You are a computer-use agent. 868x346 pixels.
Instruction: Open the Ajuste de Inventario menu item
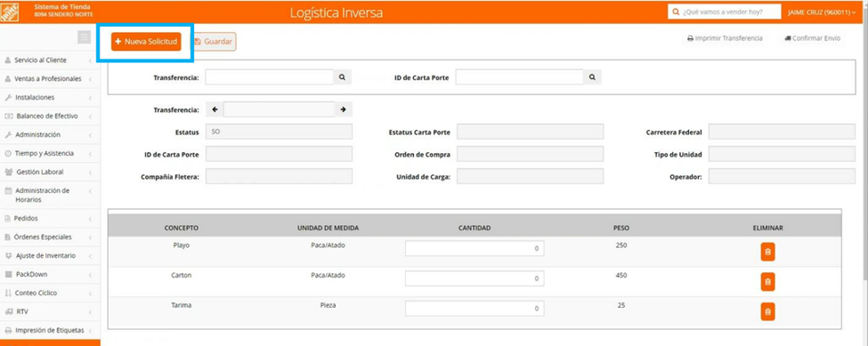coord(50,256)
